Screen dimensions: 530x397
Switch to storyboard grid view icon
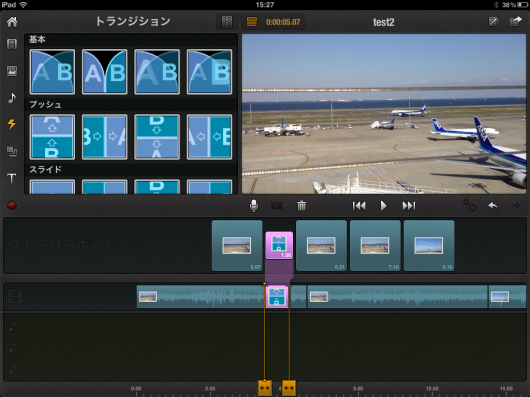coord(227,22)
